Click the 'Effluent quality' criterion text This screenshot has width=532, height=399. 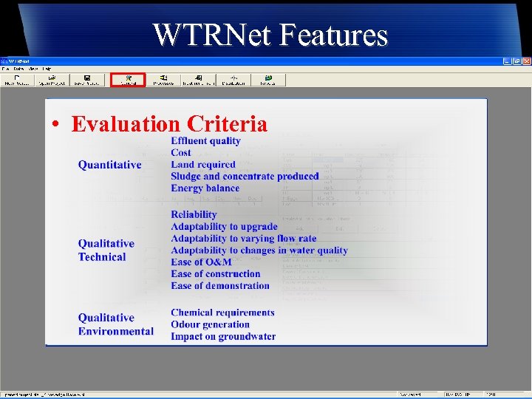205,141
